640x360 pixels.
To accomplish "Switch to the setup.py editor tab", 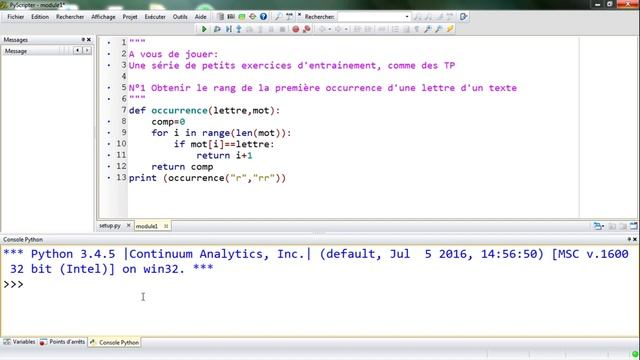I will 110,226.
